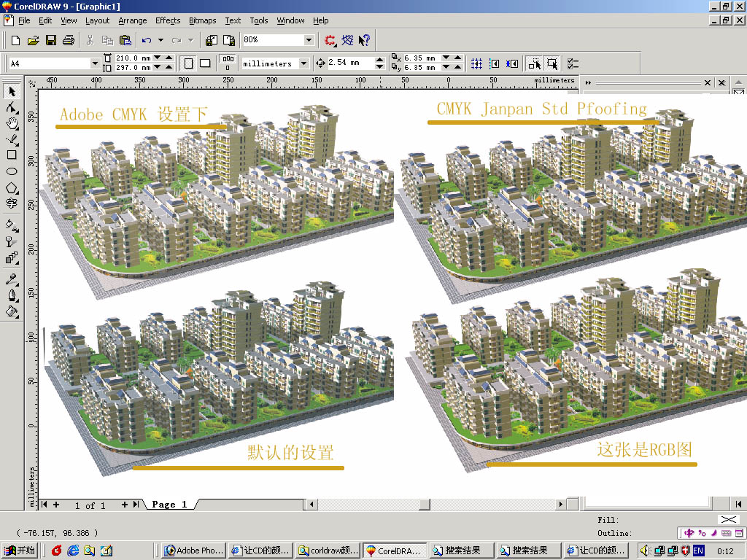Open the Layout menu
The image size is (747, 560).
[97, 20]
